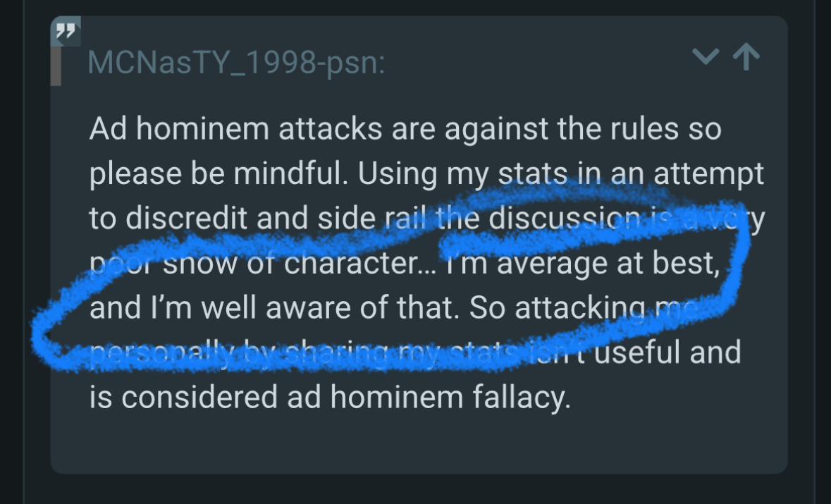Open MCNasTY_1998-psn's profile from the quote header

point(235,63)
